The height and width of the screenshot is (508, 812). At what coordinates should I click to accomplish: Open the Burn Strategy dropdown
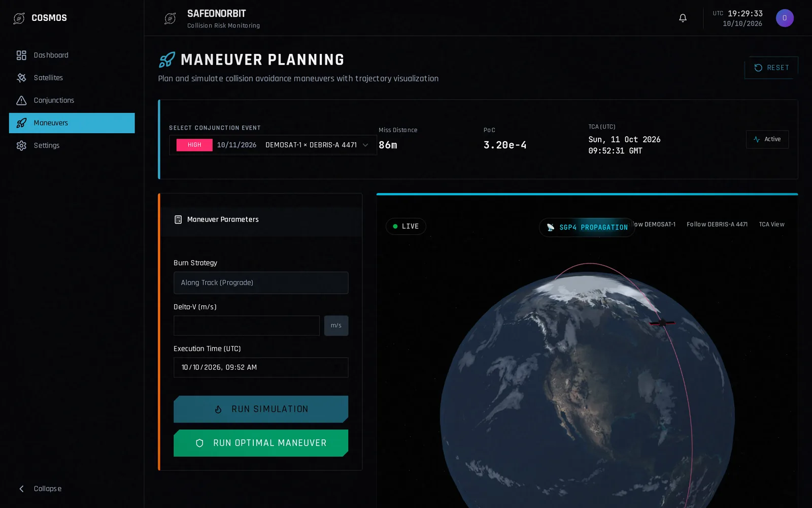point(261,283)
